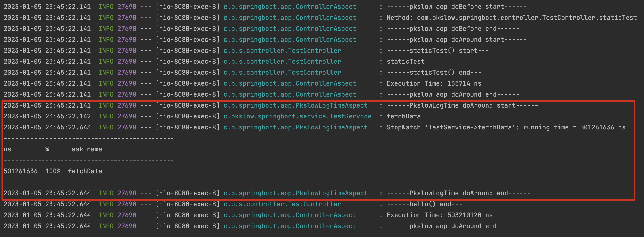Click the 'hello() end' log message
The width and height of the screenshot is (644, 237).
(424, 204)
